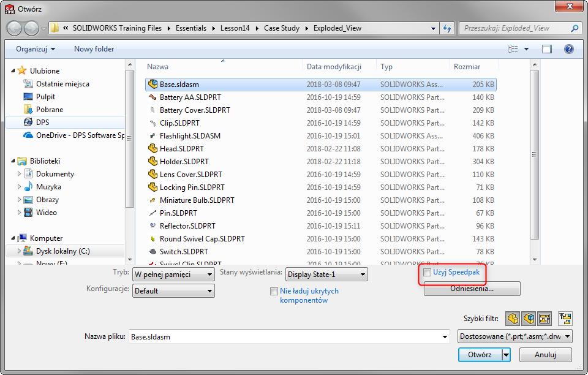Change view layout icon
The width and height of the screenshot is (588, 375).
coord(513,49)
